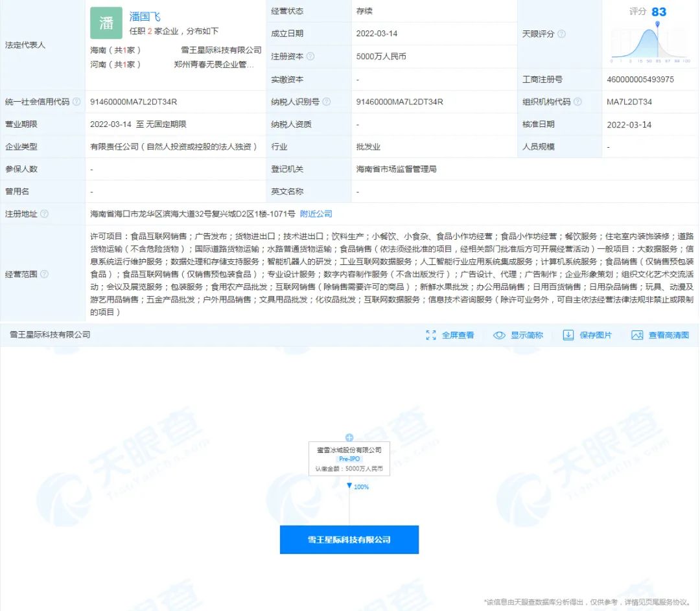
Task: Open the 附近公司 nearby companies link
Action: pos(316,214)
